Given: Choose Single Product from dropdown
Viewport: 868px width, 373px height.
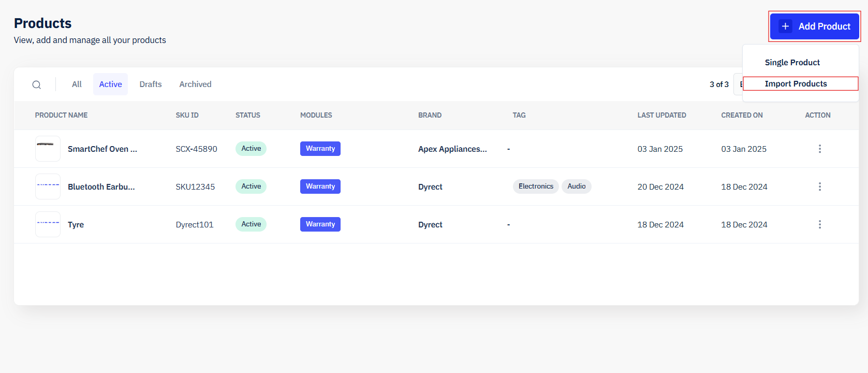Looking at the screenshot, I should click(x=792, y=63).
